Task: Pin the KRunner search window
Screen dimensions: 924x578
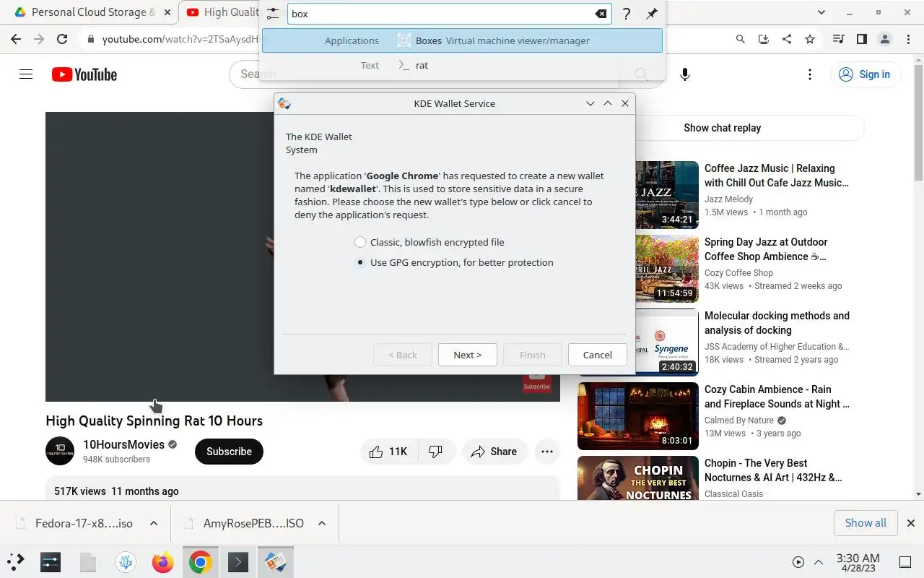Action: (x=651, y=14)
